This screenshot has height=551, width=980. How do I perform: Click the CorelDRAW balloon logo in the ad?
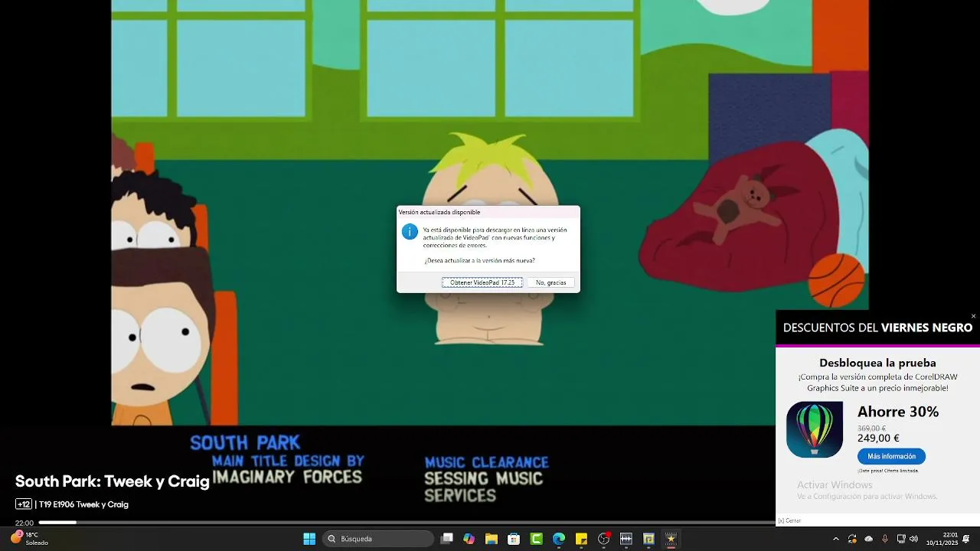pyautogui.click(x=815, y=429)
